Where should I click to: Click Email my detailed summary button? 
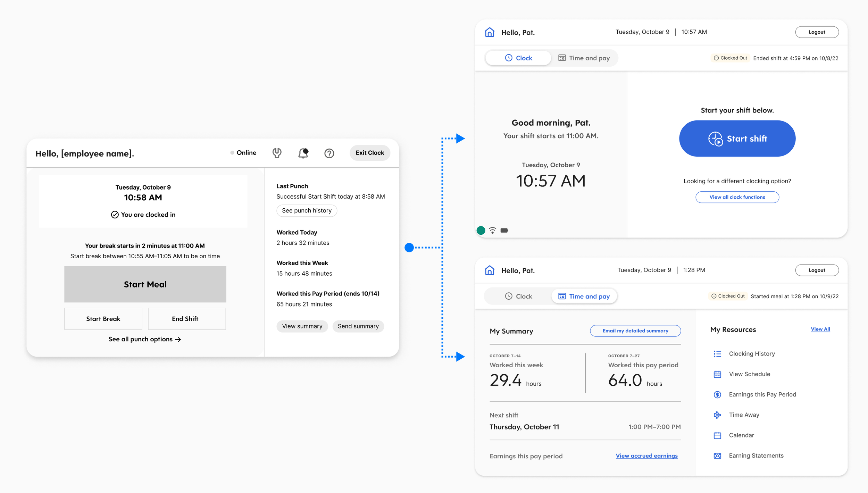click(x=635, y=331)
